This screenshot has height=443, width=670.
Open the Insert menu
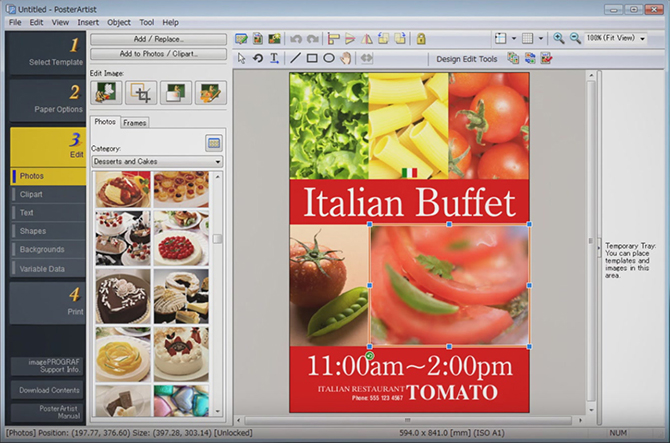pos(88,22)
